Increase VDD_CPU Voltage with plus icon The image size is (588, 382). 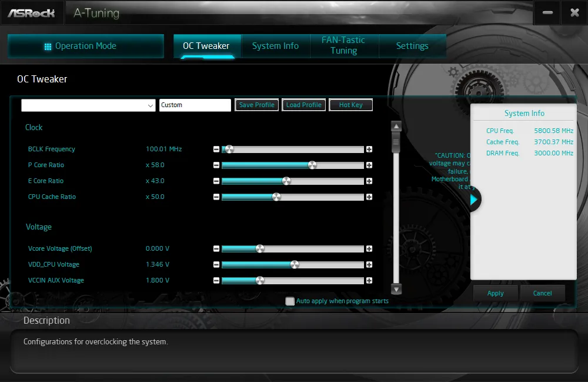tap(369, 264)
